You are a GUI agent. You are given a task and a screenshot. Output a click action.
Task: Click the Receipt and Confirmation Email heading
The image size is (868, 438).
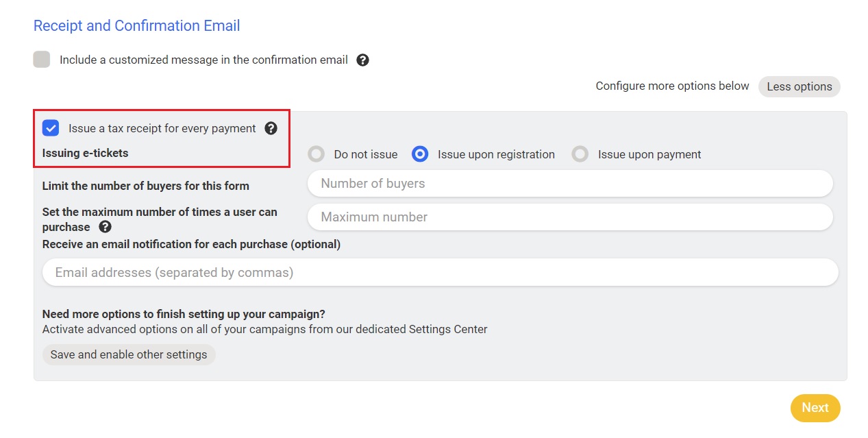(x=137, y=26)
